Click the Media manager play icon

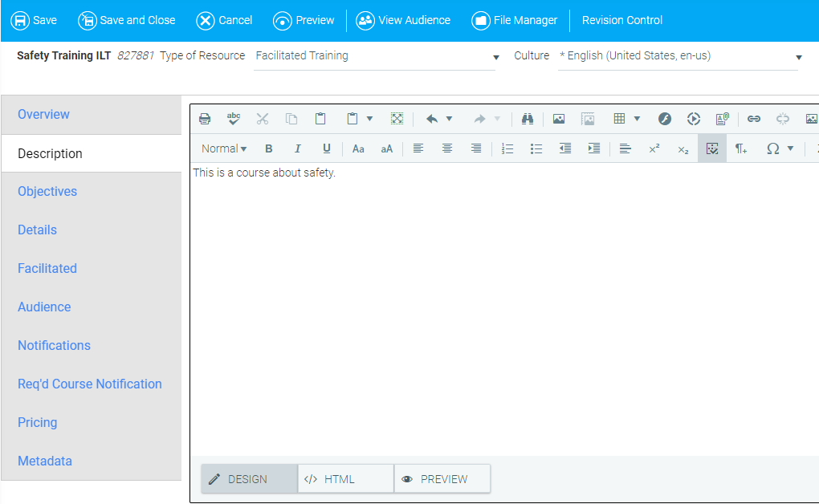tap(694, 119)
